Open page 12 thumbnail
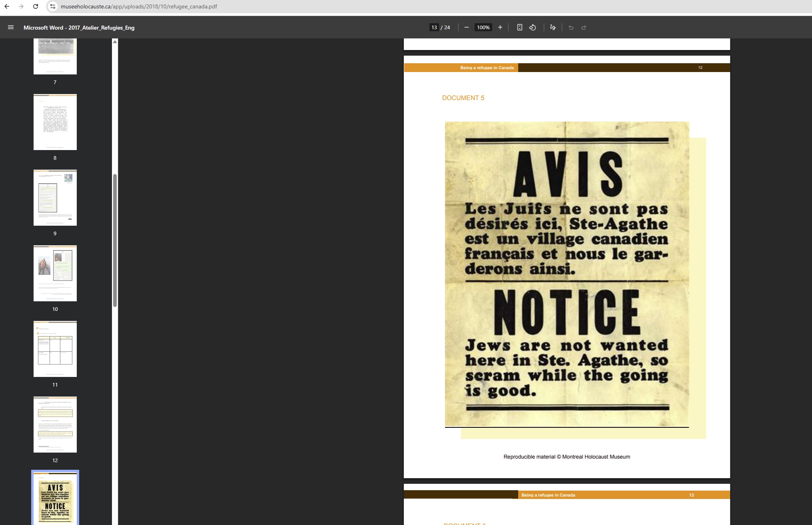The width and height of the screenshot is (812, 525). (x=55, y=425)
